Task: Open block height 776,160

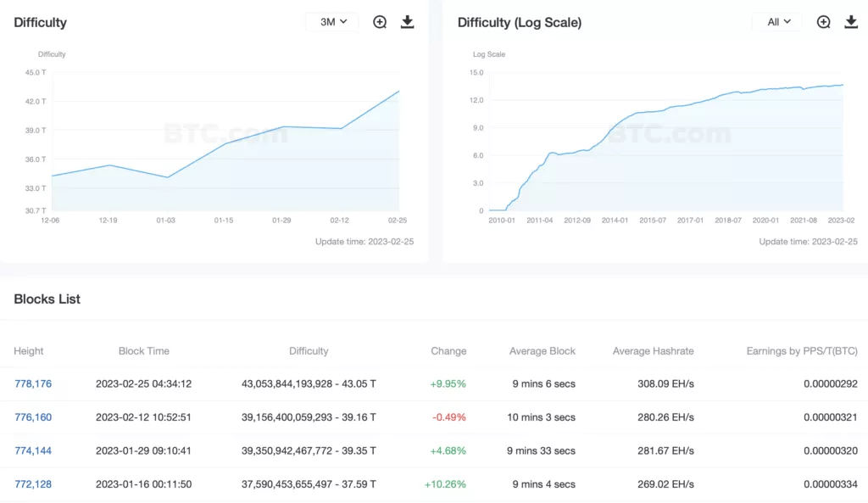Action: 33,417
